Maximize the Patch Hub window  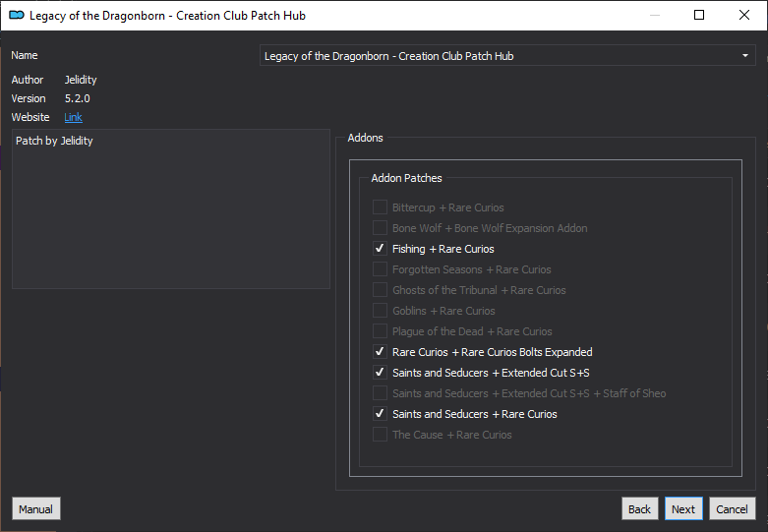pyautogui.click(x=699, y=15)
